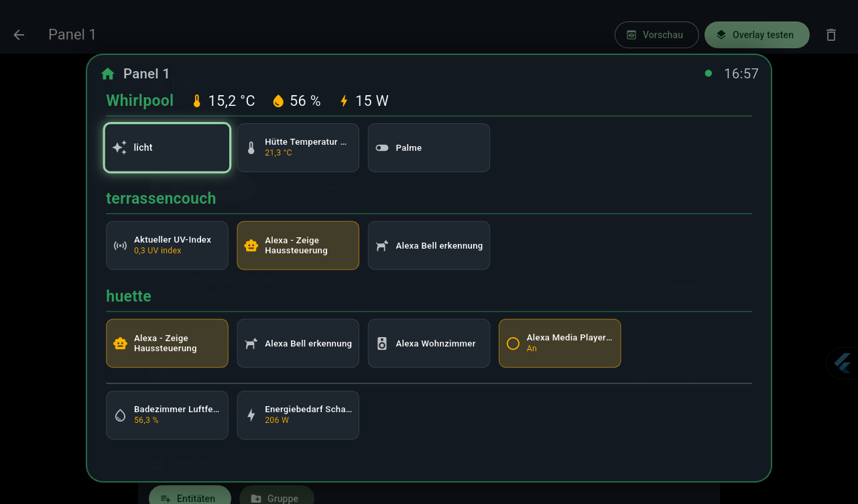Viewport: 858px width, 504px height.
Task: Click the lightning power icon at 15 W
Action: click(x=344, y=101)
